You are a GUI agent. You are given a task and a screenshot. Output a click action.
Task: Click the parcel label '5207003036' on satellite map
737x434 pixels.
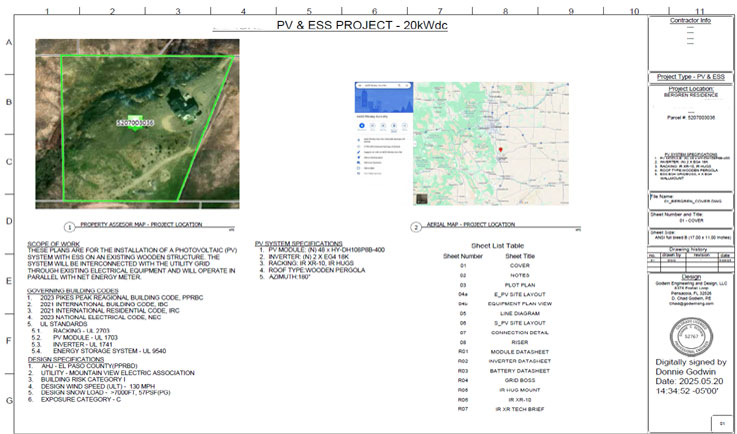135,123
